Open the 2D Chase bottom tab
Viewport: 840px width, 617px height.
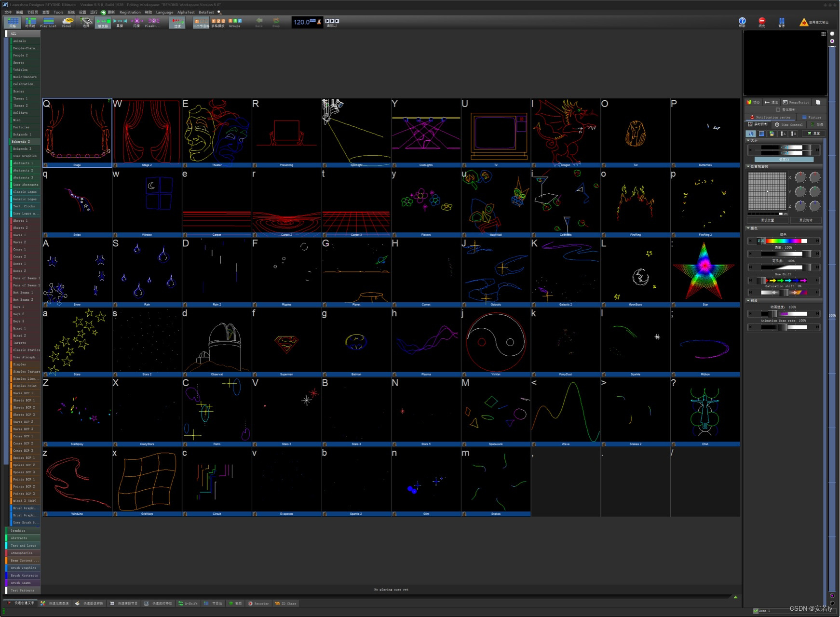pyautogui.click(x=285, y=603)
